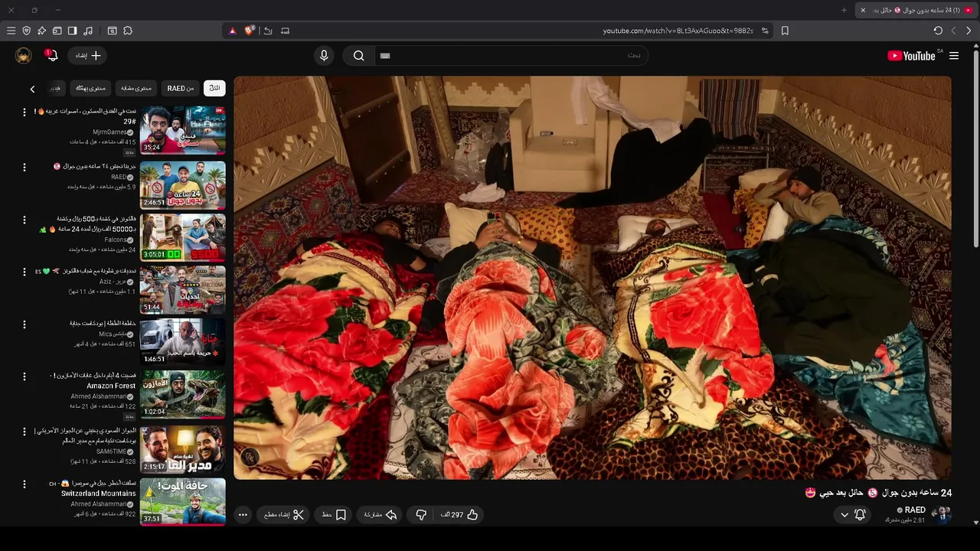Select the من RAED filter chip
This screenshot has height=551, width=980.
[181, 88]
